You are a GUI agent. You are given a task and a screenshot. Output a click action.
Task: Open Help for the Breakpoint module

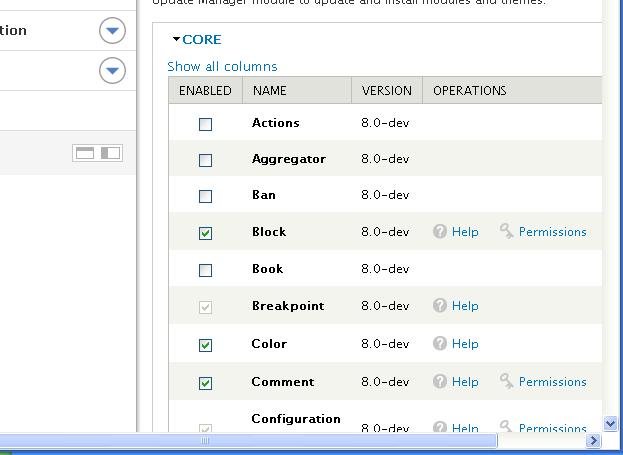pos(465,306)
